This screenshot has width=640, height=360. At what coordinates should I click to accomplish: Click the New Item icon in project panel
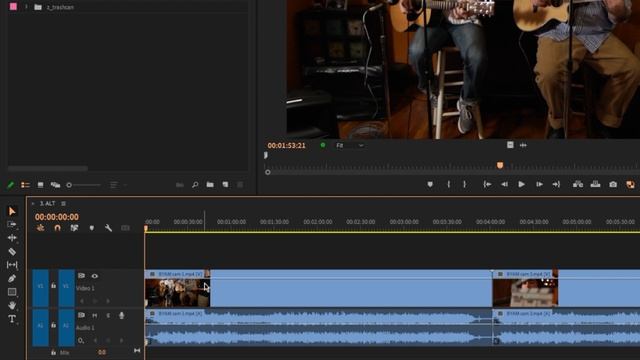pyautogui.click(x=225, y=185)
